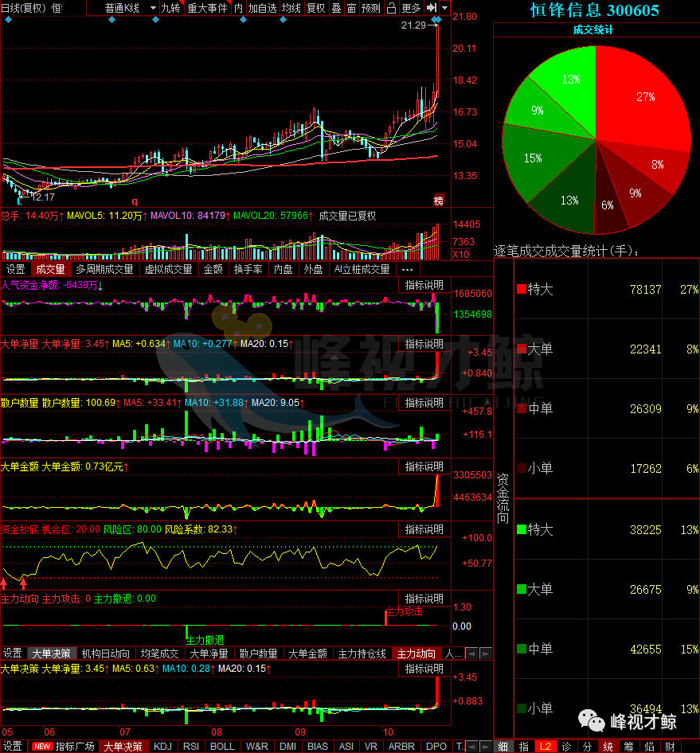Switch to the BOLL indicator tab
The height and width of the screenshot is (753, 700).
pyautogui.click(x=222, y=747)
